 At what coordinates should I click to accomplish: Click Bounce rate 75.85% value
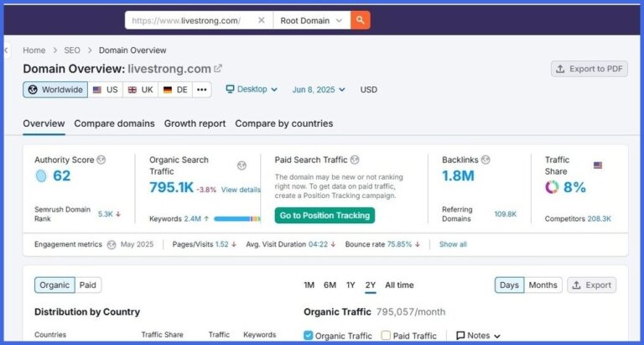tap(399, 244)
